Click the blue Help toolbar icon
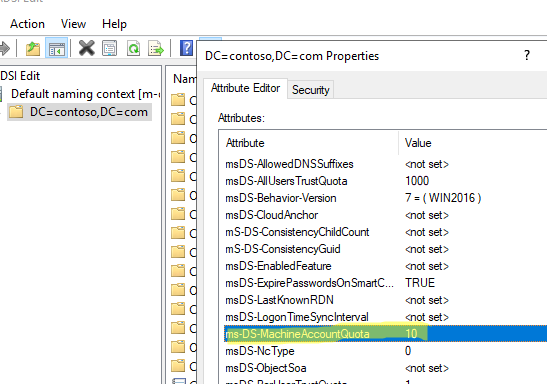 click(x=186, y=48)
